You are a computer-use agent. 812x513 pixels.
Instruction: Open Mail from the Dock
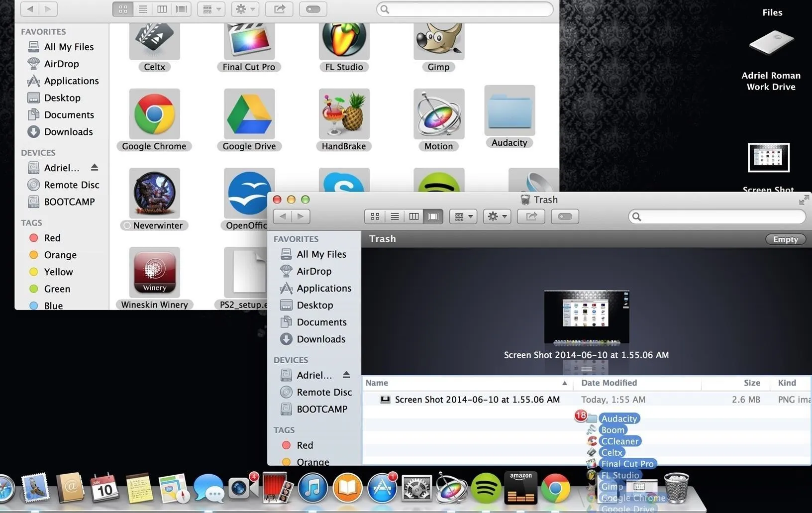(35, 488)
